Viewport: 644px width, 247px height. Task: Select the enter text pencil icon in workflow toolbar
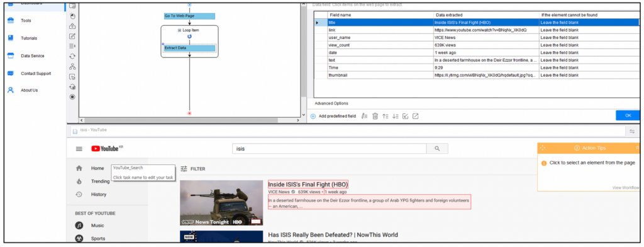click(72, 36)
